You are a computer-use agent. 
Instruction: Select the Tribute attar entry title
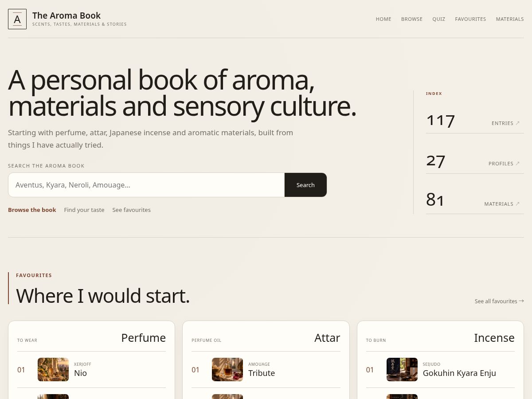click(x=262, y=373)
